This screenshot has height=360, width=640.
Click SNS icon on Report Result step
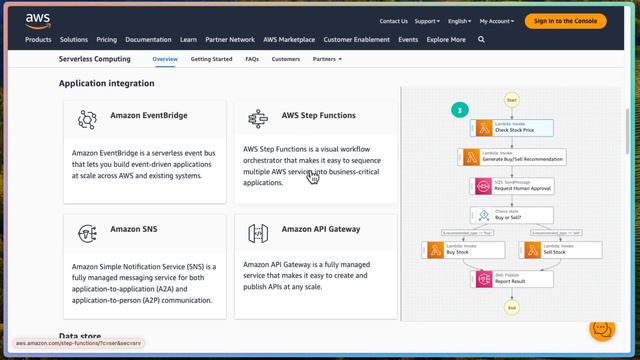[484, 279]
